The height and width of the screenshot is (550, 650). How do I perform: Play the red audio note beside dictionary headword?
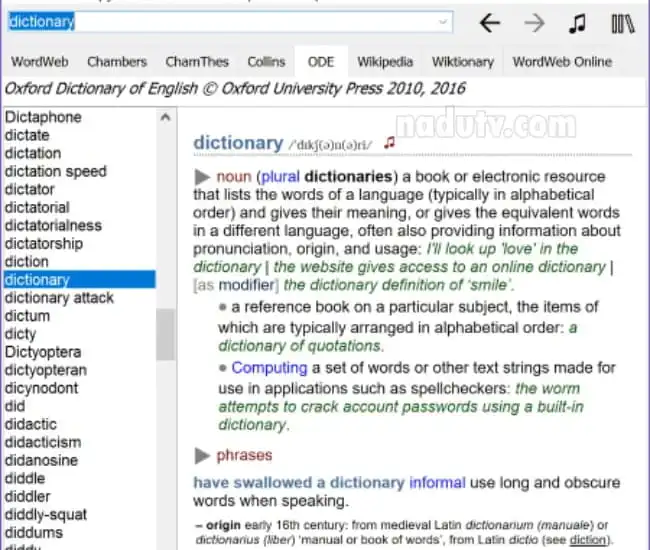click(389, 143)
